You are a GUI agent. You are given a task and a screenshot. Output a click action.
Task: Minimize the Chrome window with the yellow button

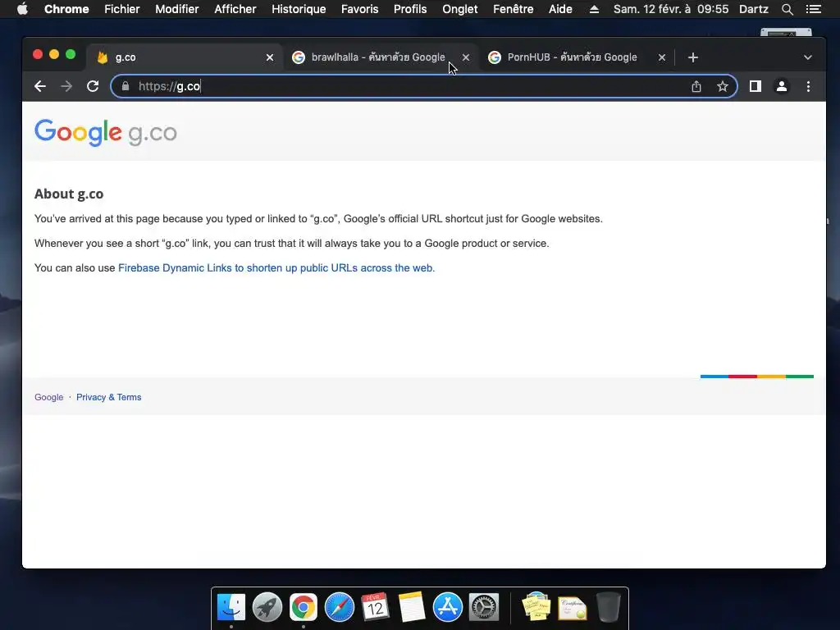54,54
